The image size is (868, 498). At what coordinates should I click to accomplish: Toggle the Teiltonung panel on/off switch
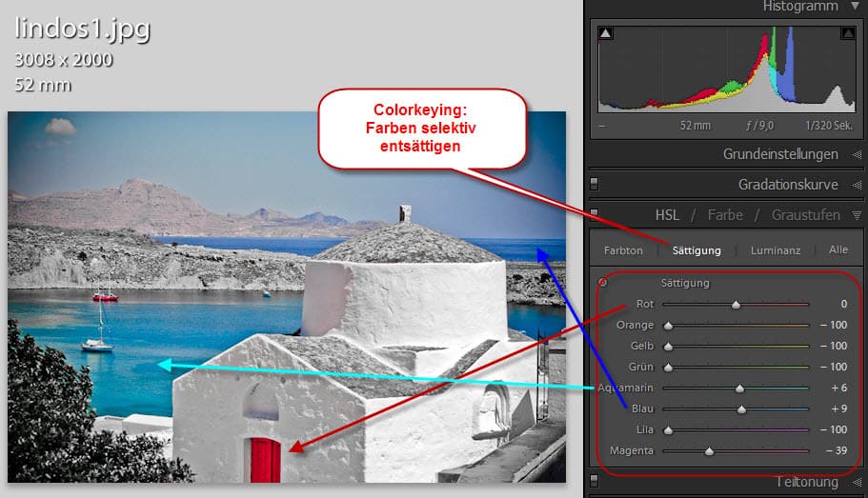pyautogui.click(x=595, y=479)
